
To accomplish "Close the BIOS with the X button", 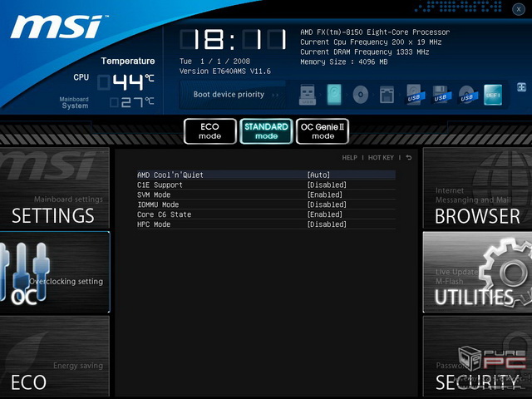I will tap(519, 9).
